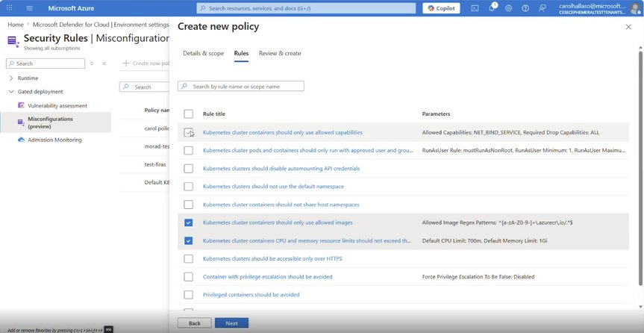This screenshot has height=333, width=644.
Task: Uncheck CPU and memory limits rule checkbox
Action: pos(188,241)
